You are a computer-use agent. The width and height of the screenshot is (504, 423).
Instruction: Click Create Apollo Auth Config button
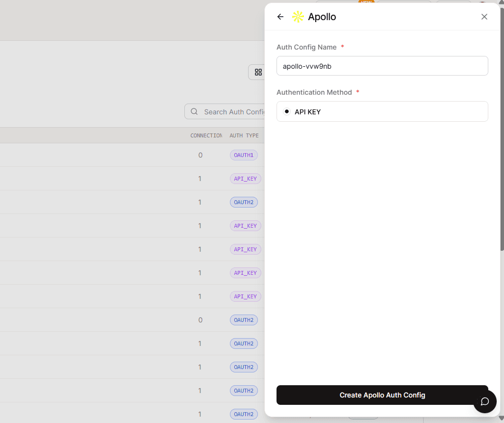pos(382,395)
